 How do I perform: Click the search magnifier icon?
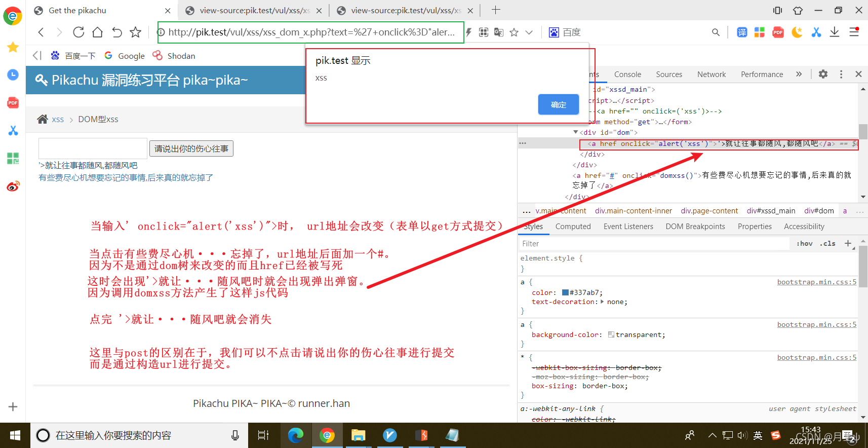(x=716, y=32)
